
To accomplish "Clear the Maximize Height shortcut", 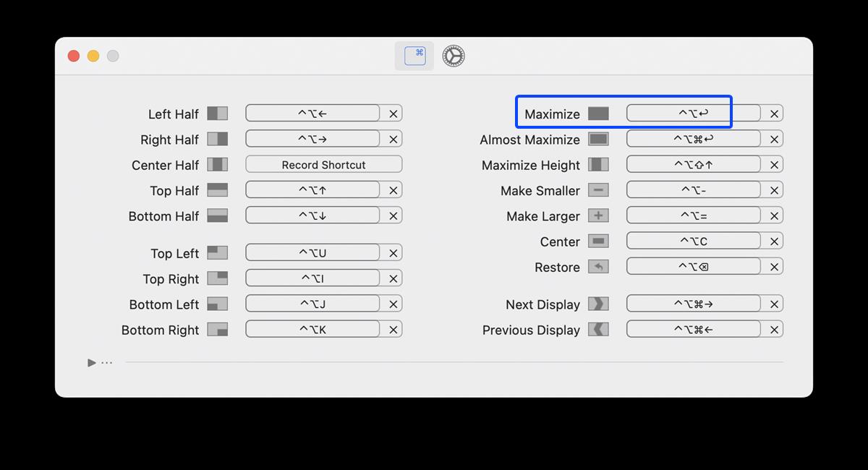I will 774,165.
